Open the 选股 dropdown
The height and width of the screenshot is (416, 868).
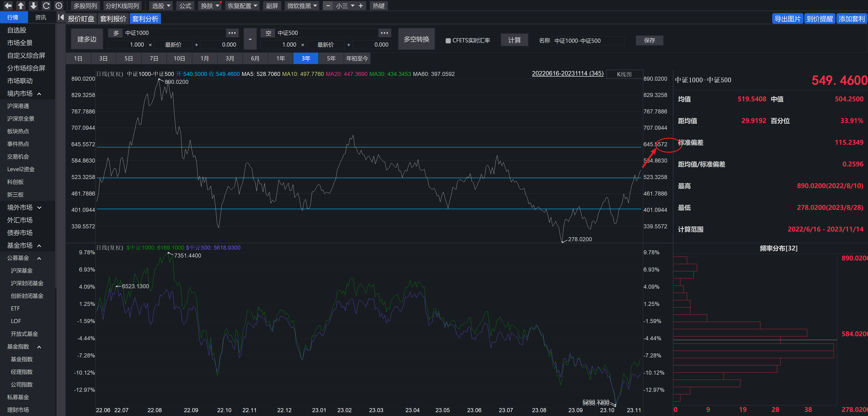(x=161, y=6)
